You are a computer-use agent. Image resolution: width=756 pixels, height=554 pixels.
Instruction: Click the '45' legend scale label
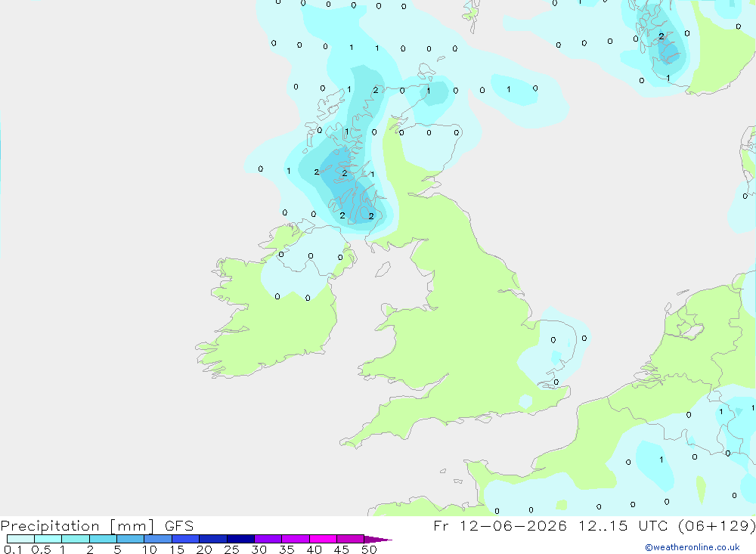pos(342,549)
